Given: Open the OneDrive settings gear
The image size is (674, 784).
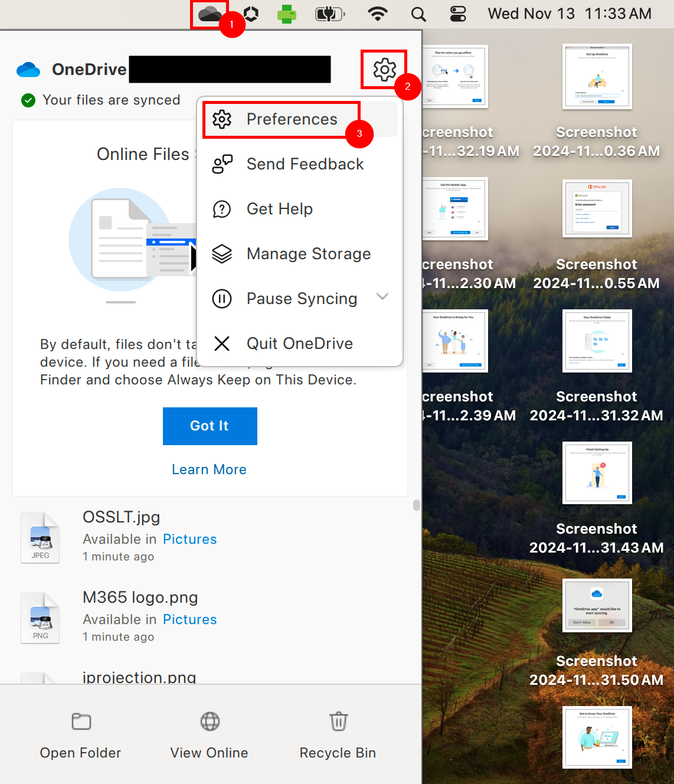Looking at the screenshot, I should [384, 70].
